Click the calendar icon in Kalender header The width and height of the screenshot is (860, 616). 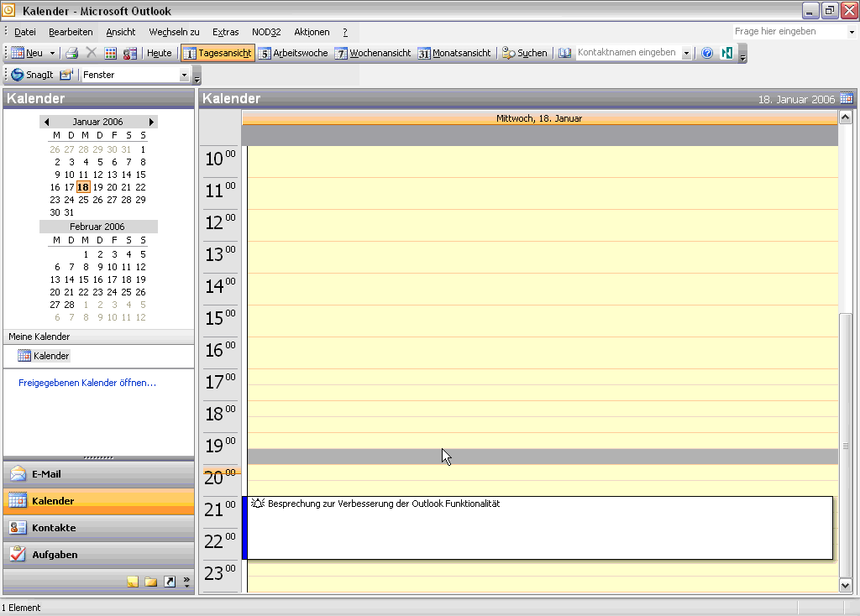click(847, 99)
